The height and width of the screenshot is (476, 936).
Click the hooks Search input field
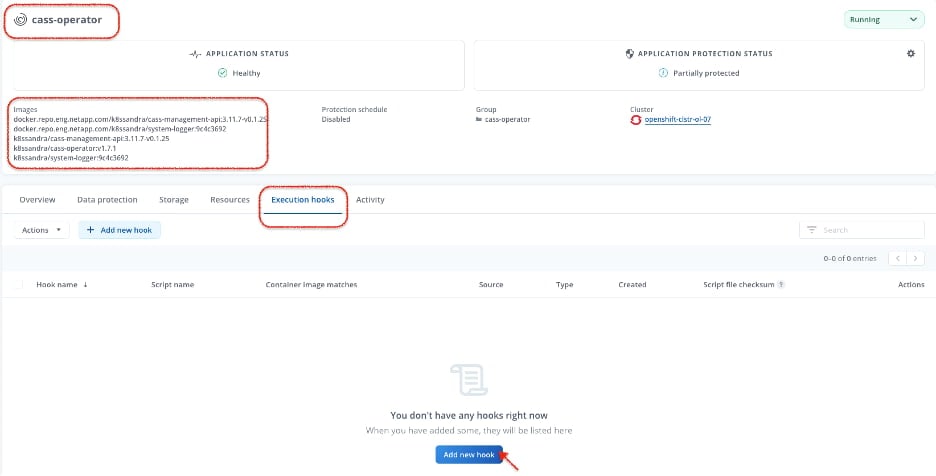click(862, 230)
